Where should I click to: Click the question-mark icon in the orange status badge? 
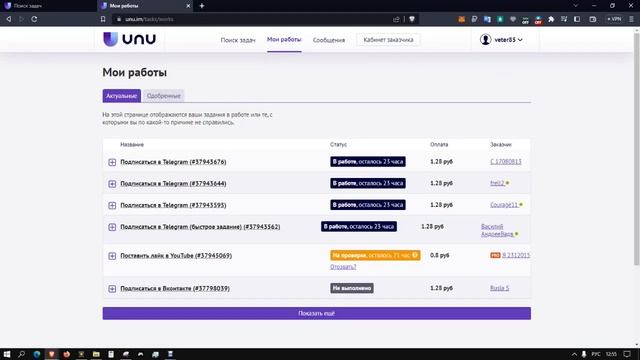[415, 255]
